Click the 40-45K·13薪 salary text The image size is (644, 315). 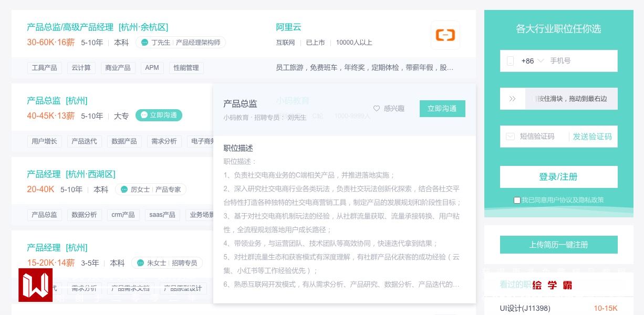pyautogui.click(x=51, y=116)
